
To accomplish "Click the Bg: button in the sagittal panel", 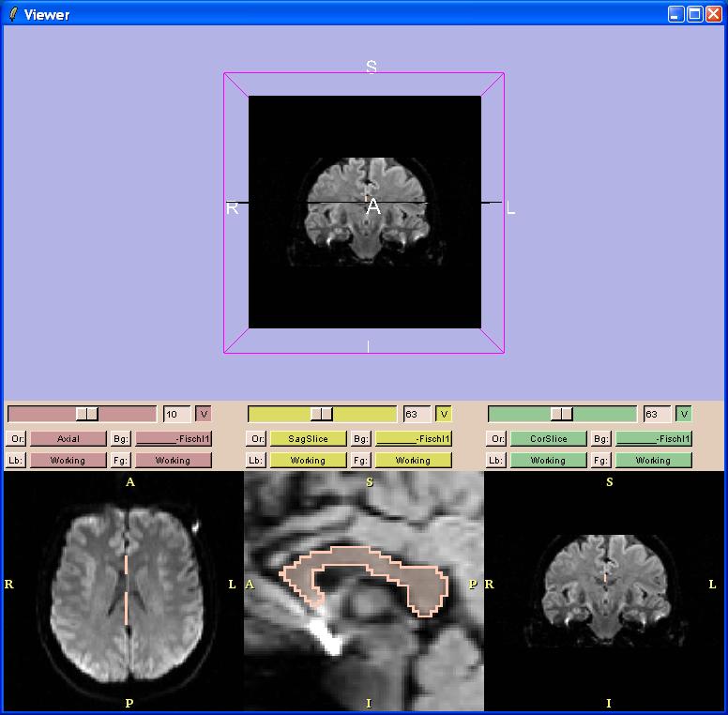I will point(361,438).
